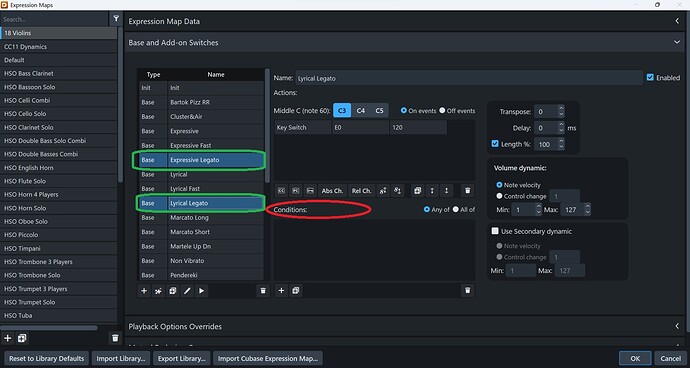The height and width of the screenshot is (368, 690).
Task: Click the switches list vertical scrollbar
Action: pos(267,125)
